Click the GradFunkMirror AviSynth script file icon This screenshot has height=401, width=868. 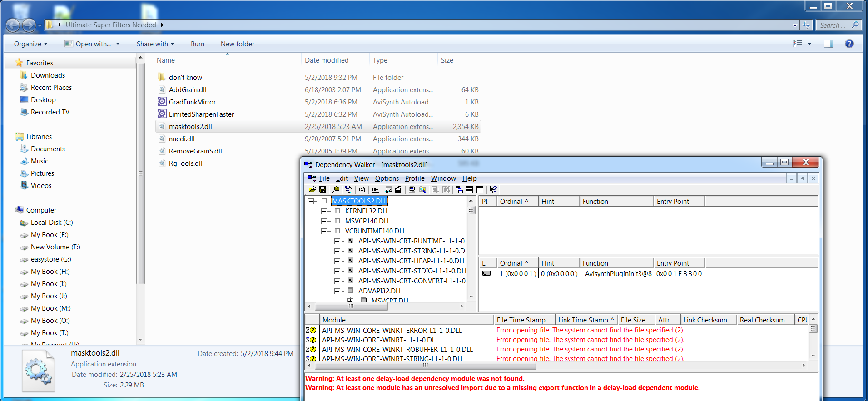(162, 102)
